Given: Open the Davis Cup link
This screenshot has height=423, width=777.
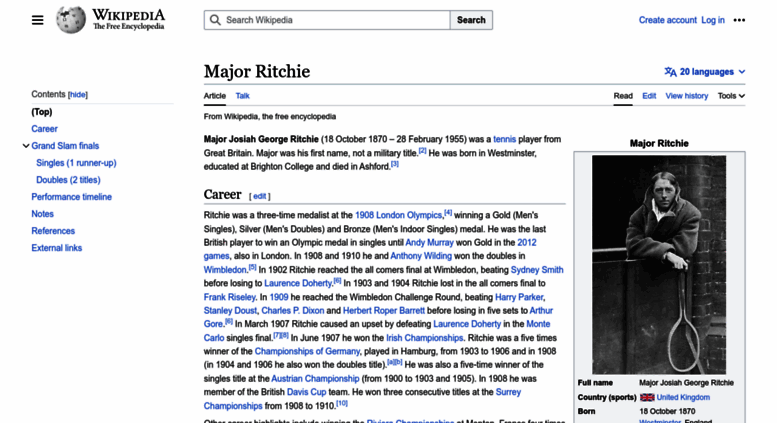Looking at the screenshot, I should 307,392.
